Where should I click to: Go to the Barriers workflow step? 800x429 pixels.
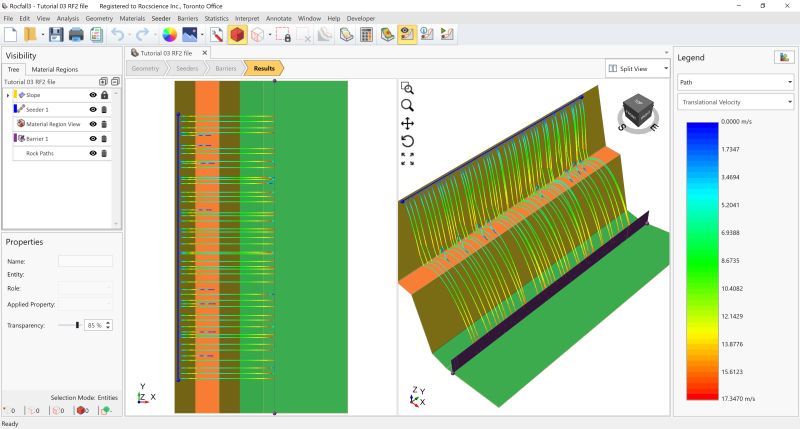coord(226,68)
